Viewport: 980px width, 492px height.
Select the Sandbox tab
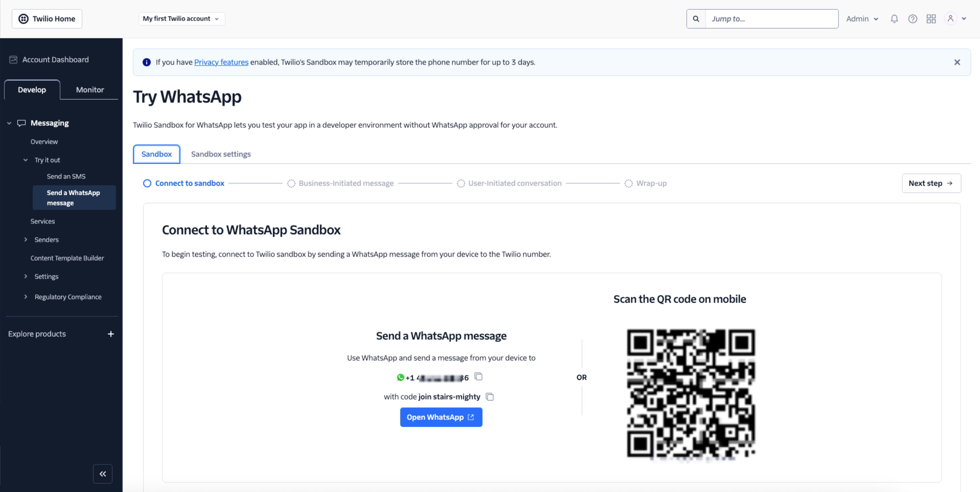[x=156, y=154]
